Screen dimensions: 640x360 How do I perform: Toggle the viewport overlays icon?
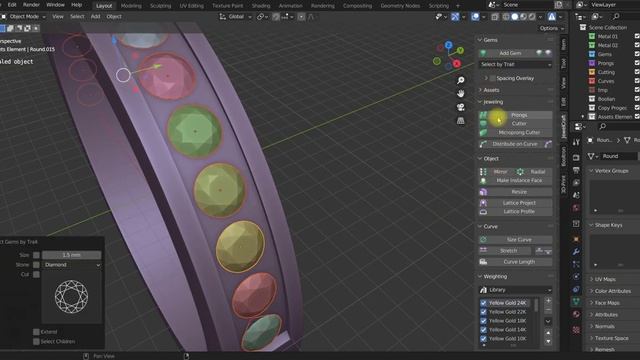(476, 17)
